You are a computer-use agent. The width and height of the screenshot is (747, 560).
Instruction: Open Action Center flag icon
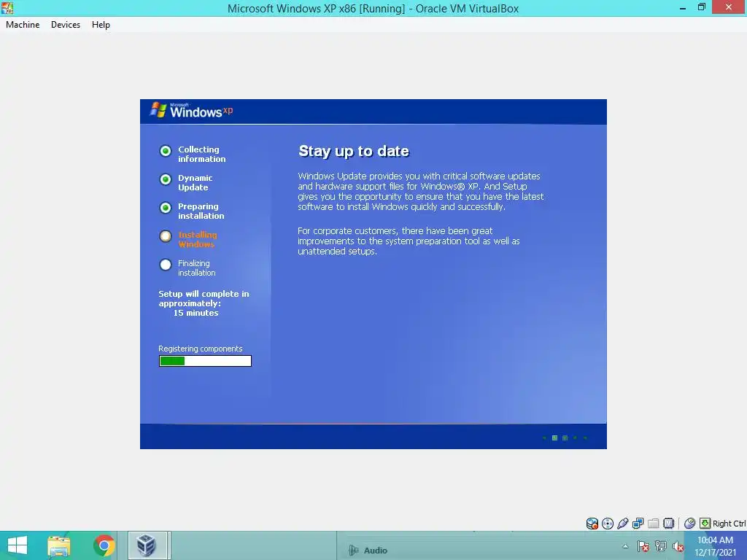[643, 546]
